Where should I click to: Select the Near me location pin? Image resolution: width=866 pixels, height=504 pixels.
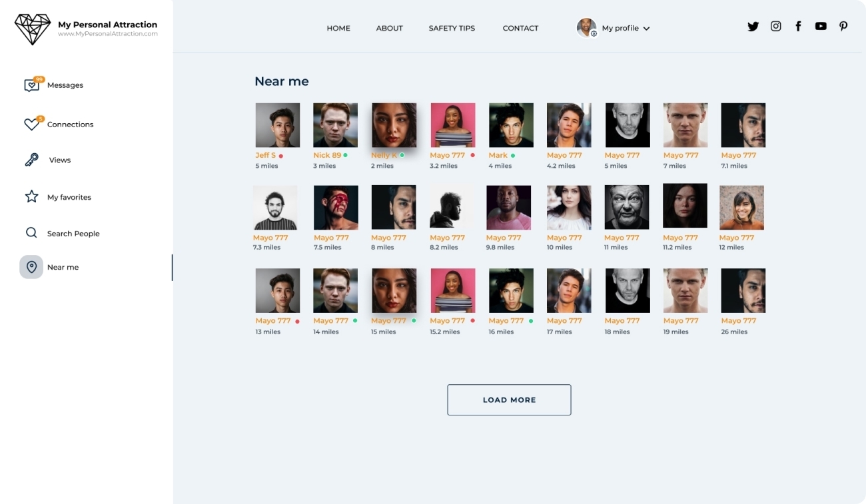tap(31, 267)
